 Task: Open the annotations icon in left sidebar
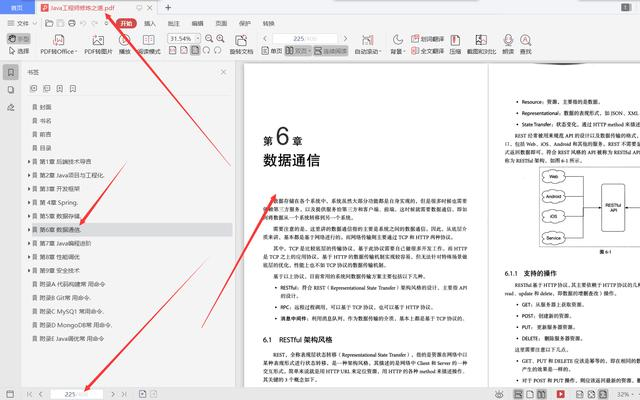(11, 107)
